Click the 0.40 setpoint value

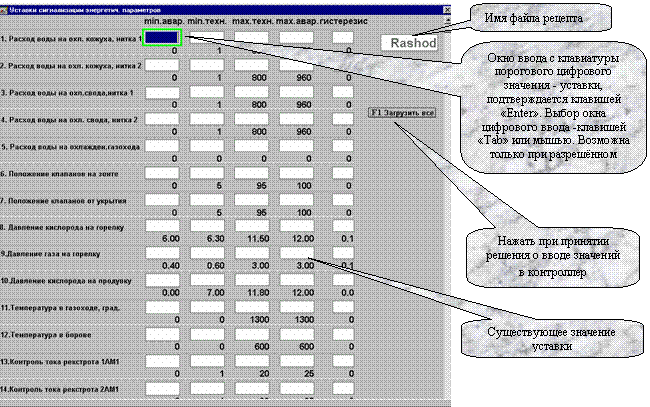tap(170, 266)
